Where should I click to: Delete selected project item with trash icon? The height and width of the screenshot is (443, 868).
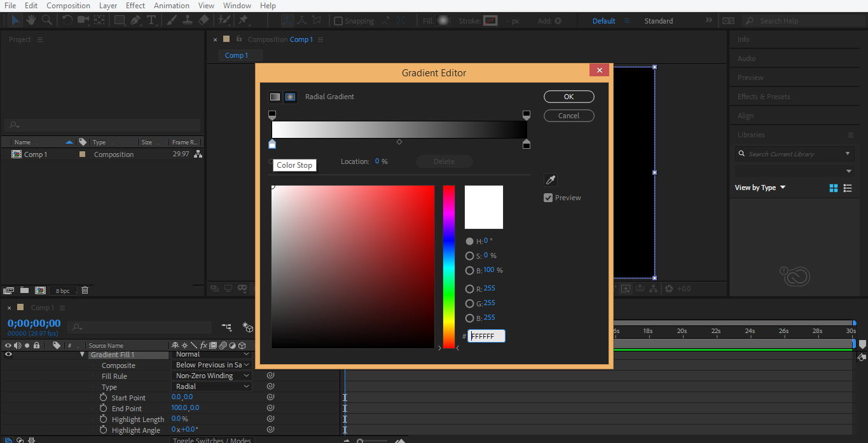click(85, 290)
